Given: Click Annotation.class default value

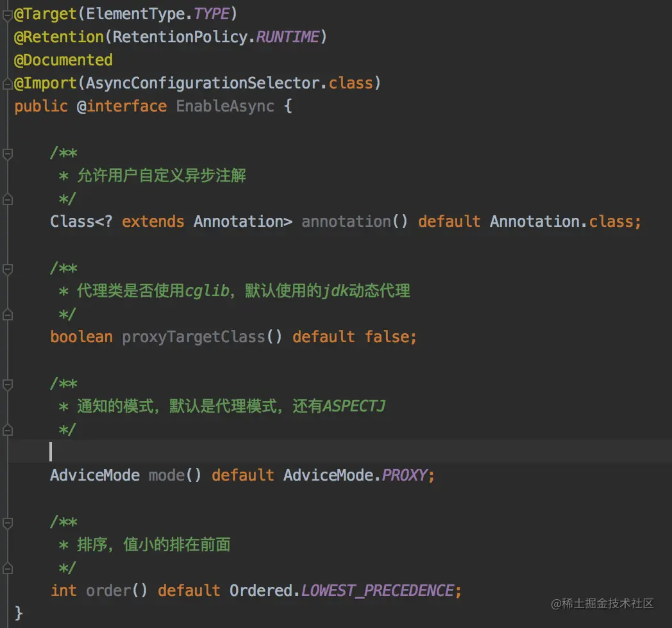Looking at the screenshot, I should [x=560, y=222].
